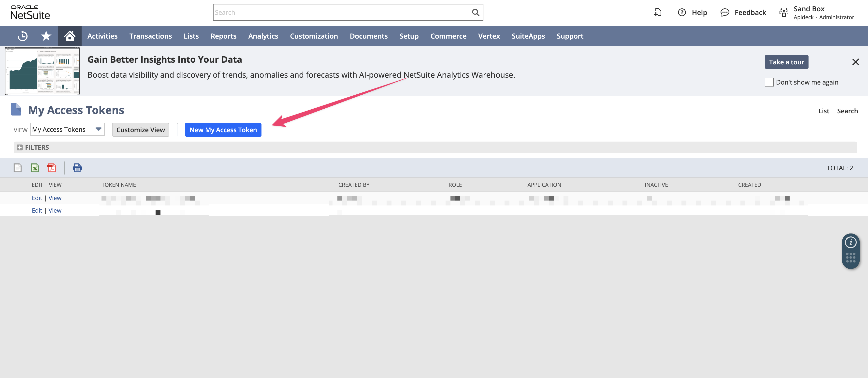The width and height of the screenshot is (868, 378).
Task: Click the My Access Tokens page icon
Action: (x=16, y=109)
